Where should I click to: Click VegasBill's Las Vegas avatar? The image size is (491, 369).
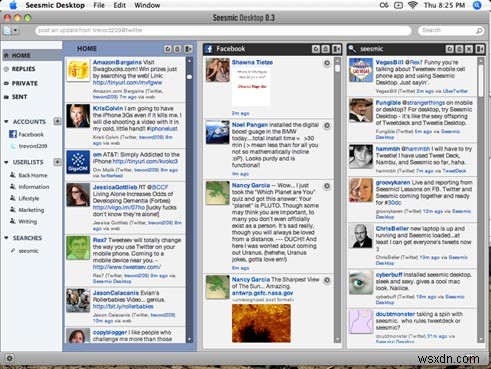tap(361, 70)
